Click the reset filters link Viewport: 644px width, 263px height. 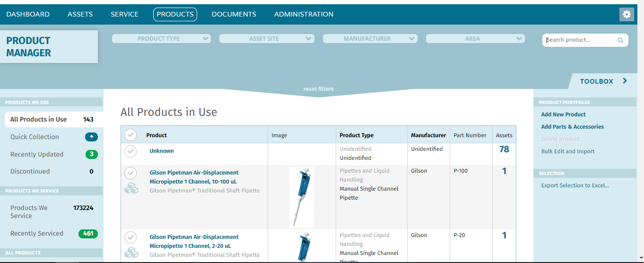coord(318,89)
